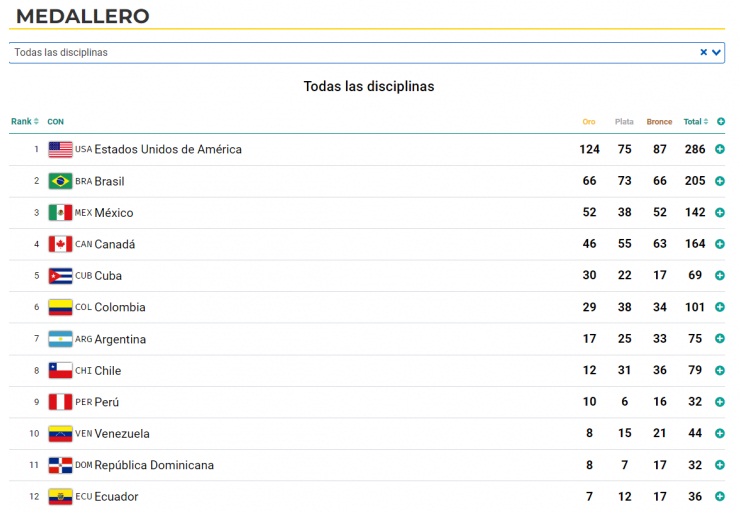The image size is (743, 525).
Task: Expand medal details for Ecuador row
Action: tap(720, 497)
